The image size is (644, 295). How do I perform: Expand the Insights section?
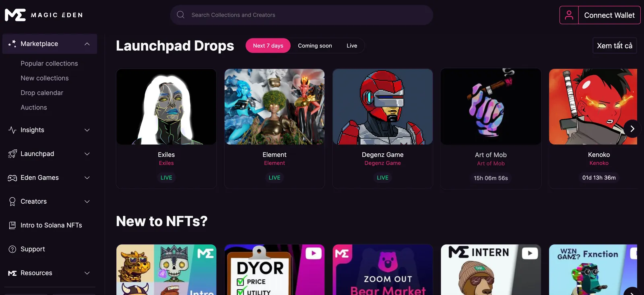click(87, 130)
